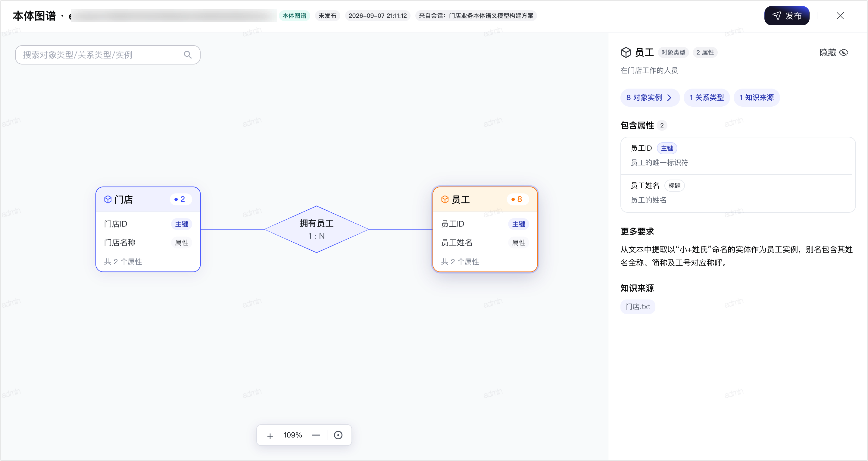The width and height of the screenshot is (868, 461).
Task: Click the recenter view target icon
Action: coord(338,435)
